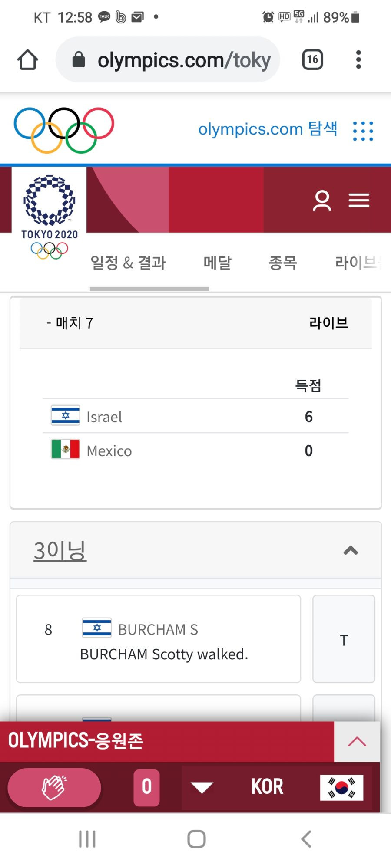The width and height of the screenshot is (391, 868).
Task: Tap the olympics.com address bar
Action: click(168, 59)
